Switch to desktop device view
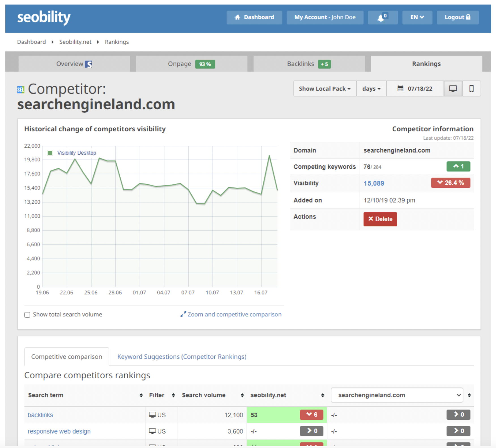 click(453, 89)
